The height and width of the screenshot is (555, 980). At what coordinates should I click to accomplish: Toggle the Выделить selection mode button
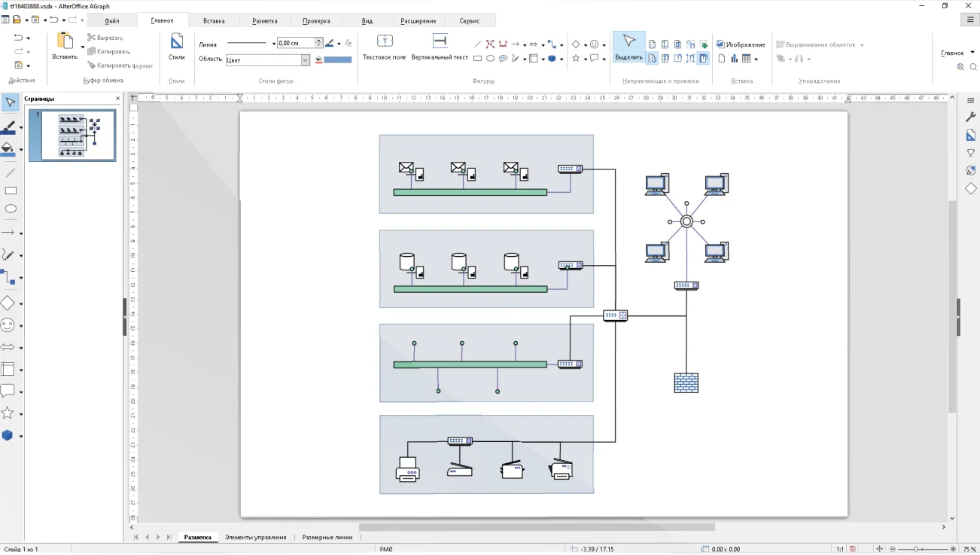pyautogui.click(x=628, y=47)
